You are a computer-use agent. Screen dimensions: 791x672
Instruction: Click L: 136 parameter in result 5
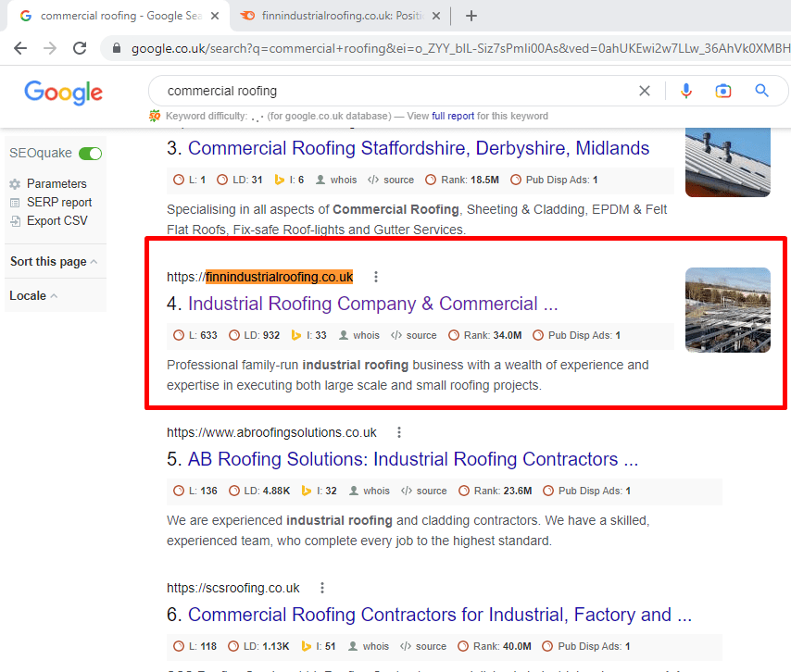pyautogui.click(x=195, y=491)
